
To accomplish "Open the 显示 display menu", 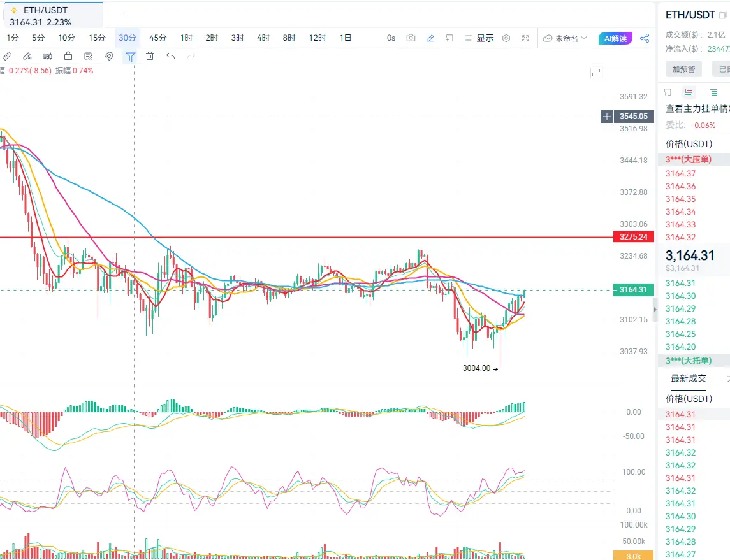I will (x=479, y=38).
